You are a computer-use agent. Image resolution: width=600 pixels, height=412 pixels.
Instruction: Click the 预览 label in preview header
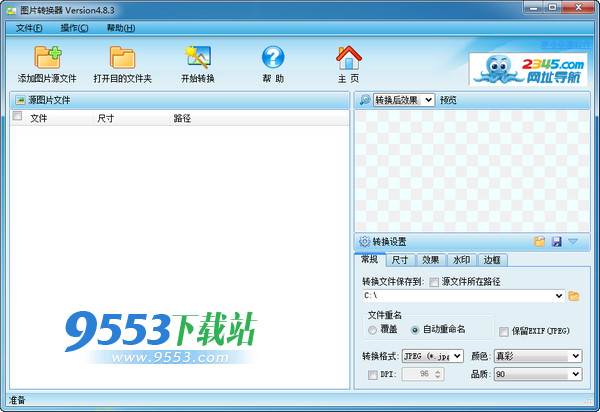click(448, 100)
